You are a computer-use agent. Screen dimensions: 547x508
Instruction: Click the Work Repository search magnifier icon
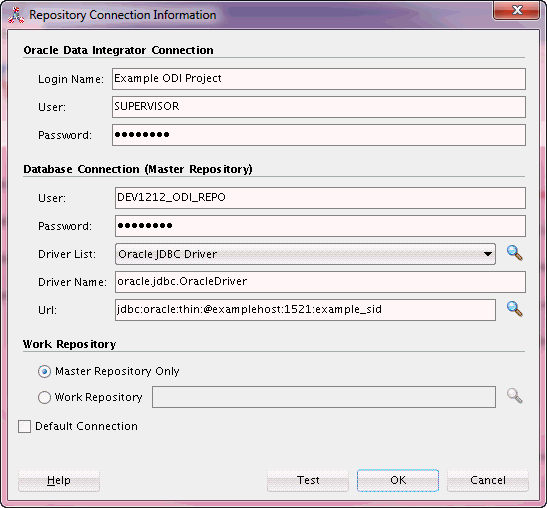(x=515, y=396)
